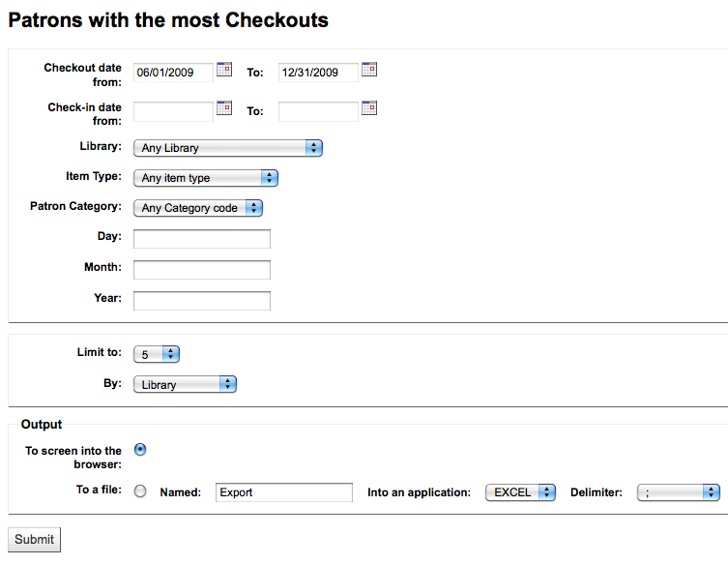Click the 'Patrons with the most Checkouts' heading
Screen dimensions: 728x565
pos(168,20)
